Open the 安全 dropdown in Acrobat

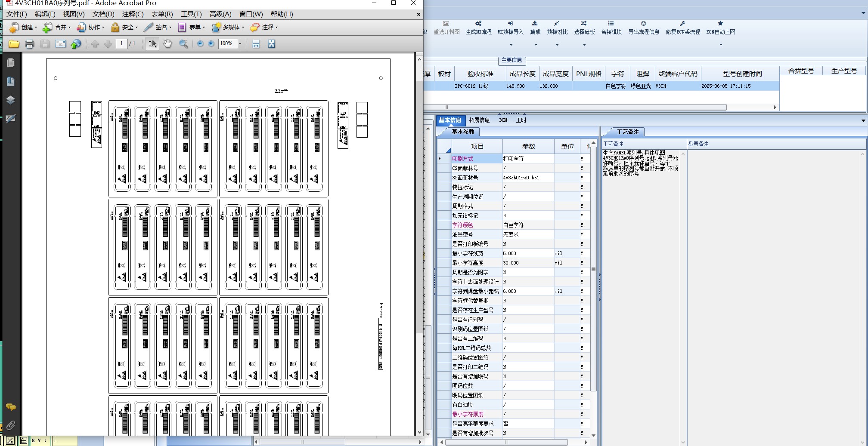tap(124, 27)
